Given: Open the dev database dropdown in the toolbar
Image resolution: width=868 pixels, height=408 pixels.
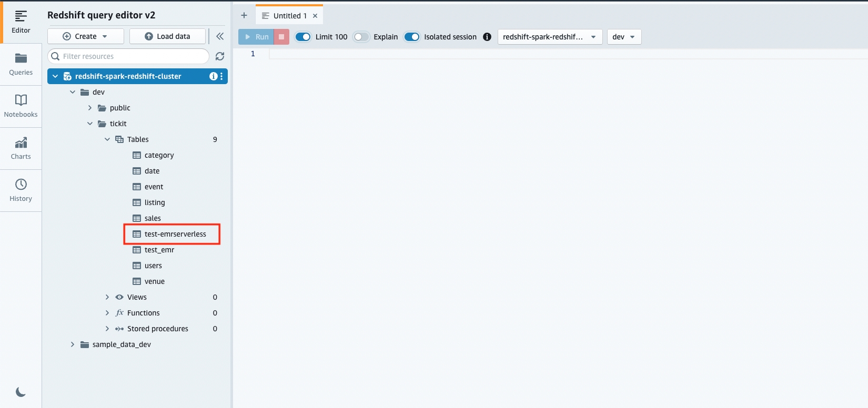Looking at the screenshot, I should [x=624, y=37].
